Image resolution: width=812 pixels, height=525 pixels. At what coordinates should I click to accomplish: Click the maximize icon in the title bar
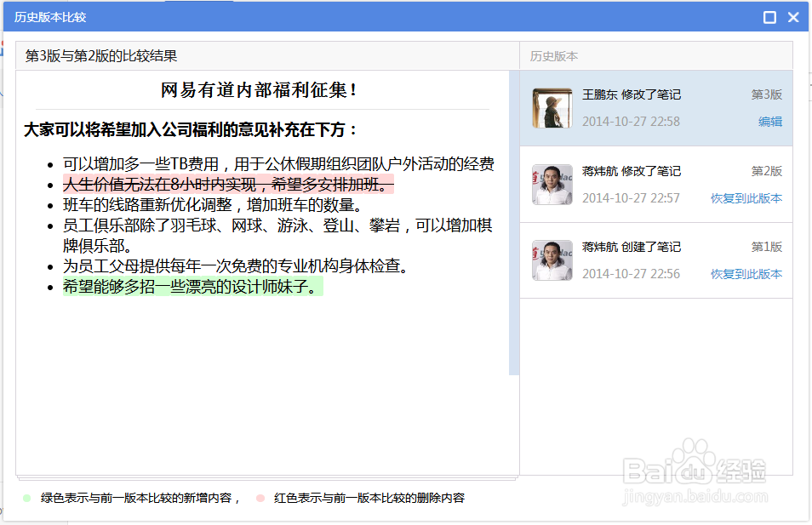(x=770, y=15)
